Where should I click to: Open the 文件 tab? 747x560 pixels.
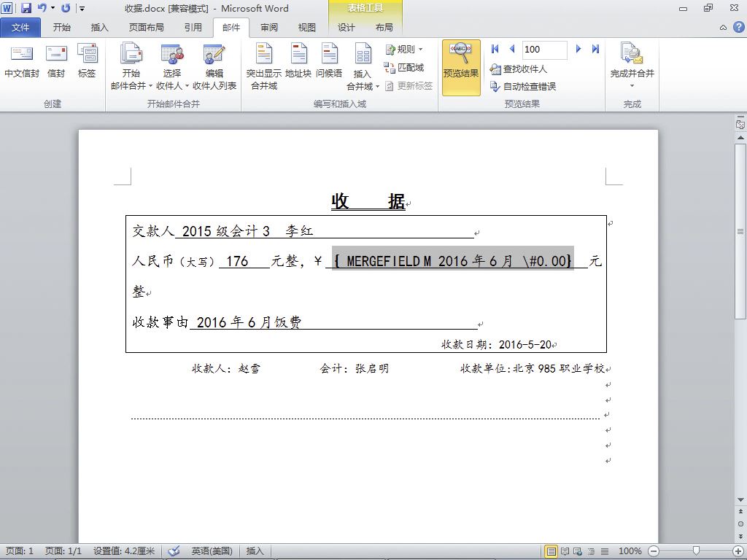[20, 28]
